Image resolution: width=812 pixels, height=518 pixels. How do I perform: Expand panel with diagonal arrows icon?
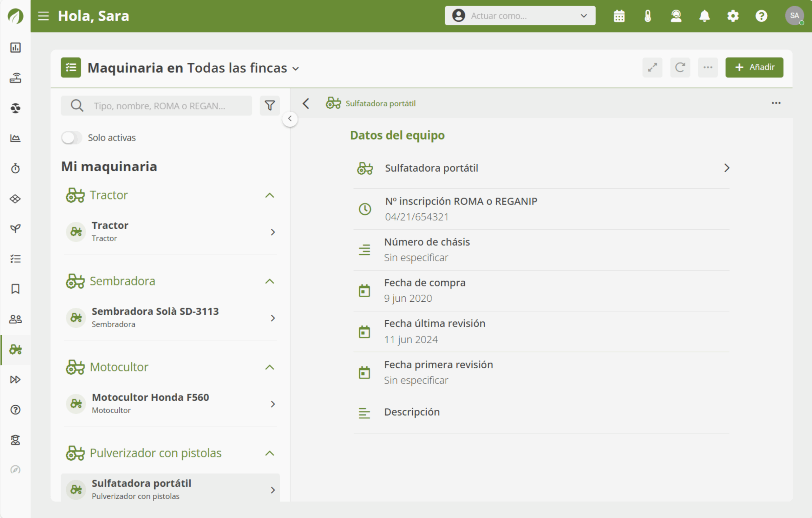click(x=652, y=68)
